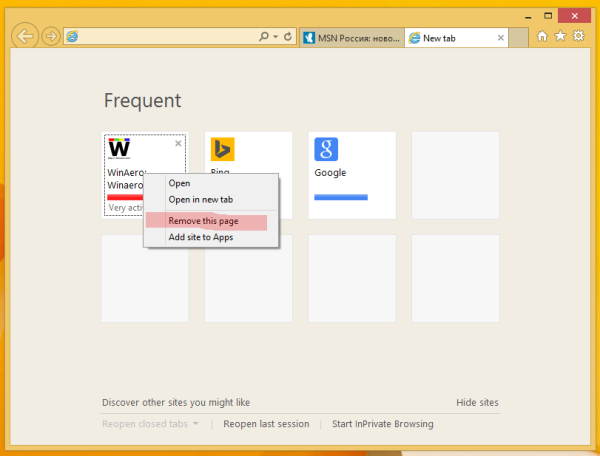Click the Bing tile logo

point(222,149)
